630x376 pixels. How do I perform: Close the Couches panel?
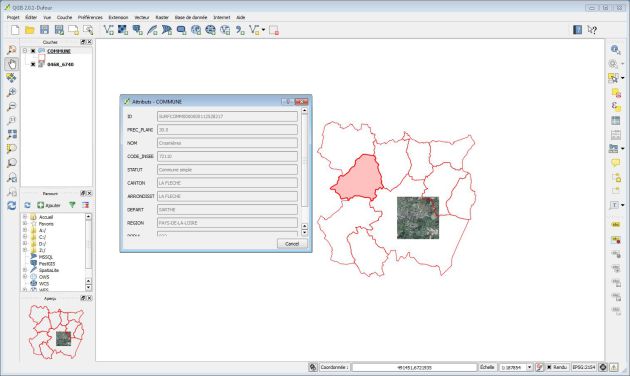tap(89, 42)
